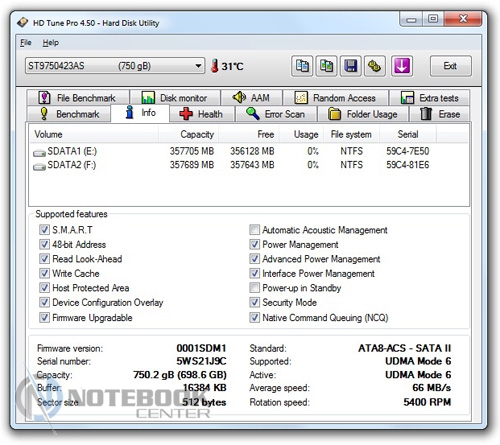Image resolution: width=500 pixels, height=445 pixels.
Task: Switch to the Benchmark tab
Action: coord(69,114)
